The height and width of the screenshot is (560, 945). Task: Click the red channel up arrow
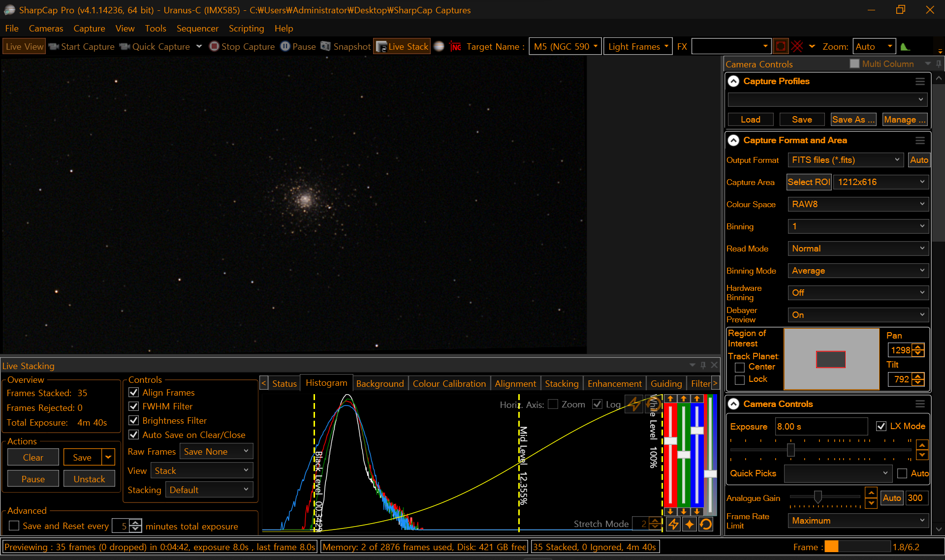pos(670,398)
